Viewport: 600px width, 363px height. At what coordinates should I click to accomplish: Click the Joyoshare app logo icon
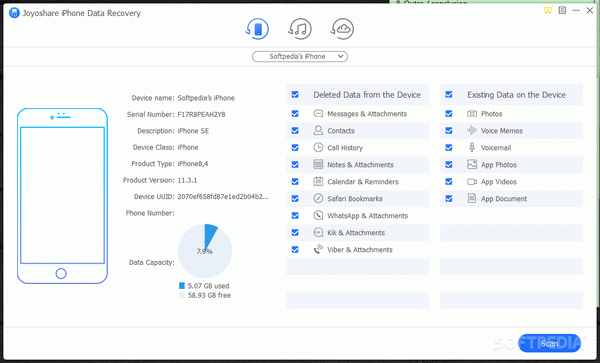(x=14, y=13)
